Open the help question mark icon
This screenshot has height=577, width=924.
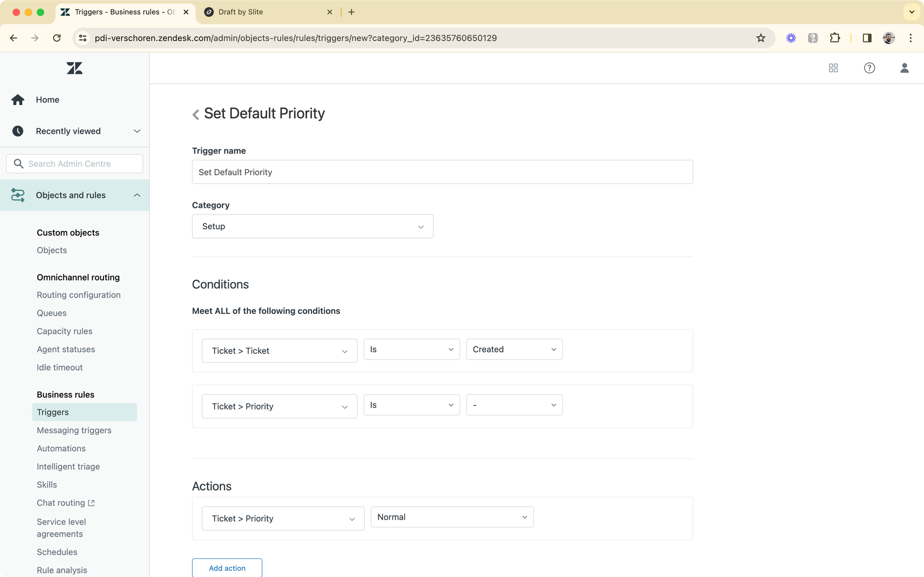pyautogui.click(x=869, y=68)
